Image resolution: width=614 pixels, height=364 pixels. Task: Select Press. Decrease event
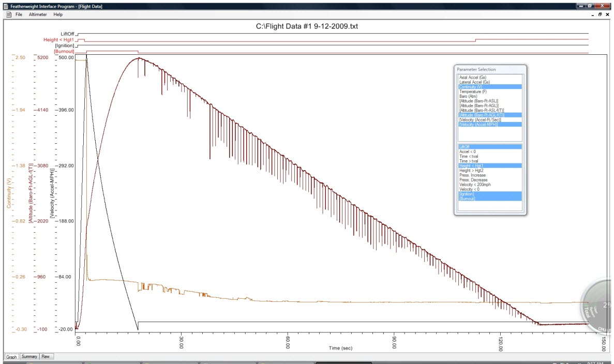click(x=490, y=180)
